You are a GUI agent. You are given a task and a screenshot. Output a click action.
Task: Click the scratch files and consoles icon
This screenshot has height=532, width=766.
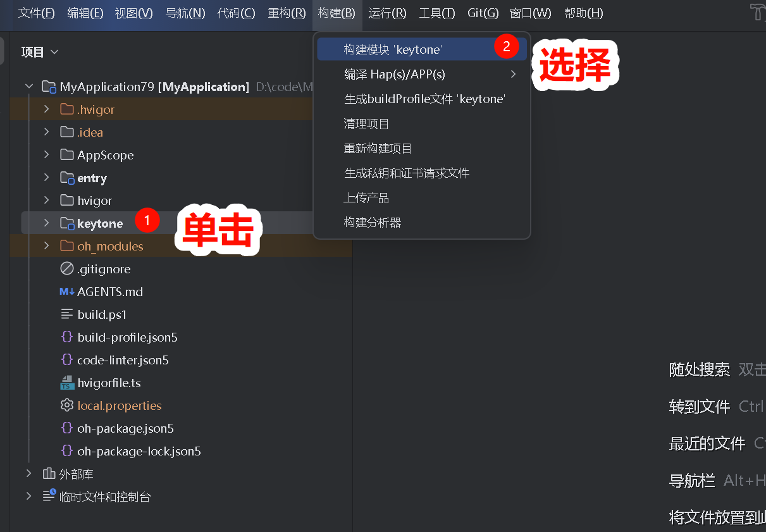tap(49, 497)
